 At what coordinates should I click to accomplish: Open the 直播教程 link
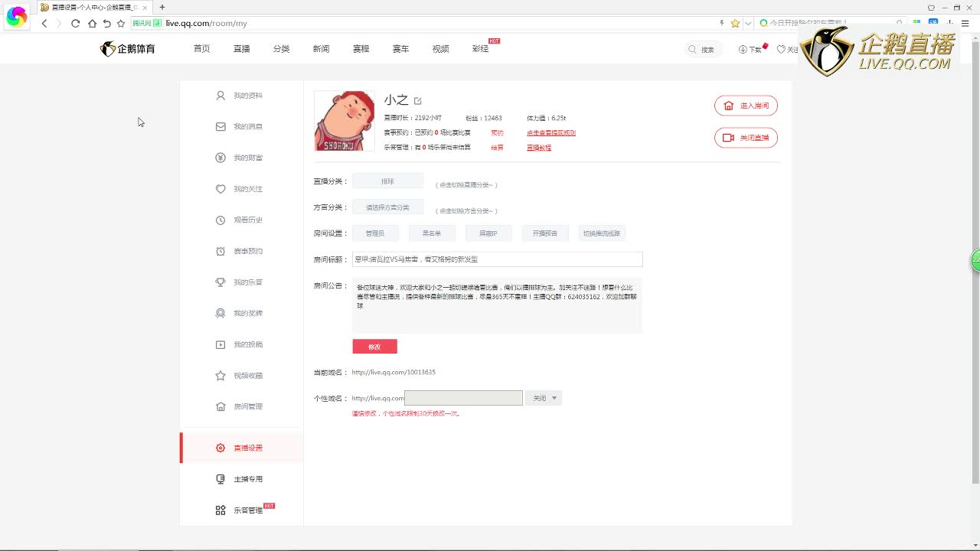538,148
